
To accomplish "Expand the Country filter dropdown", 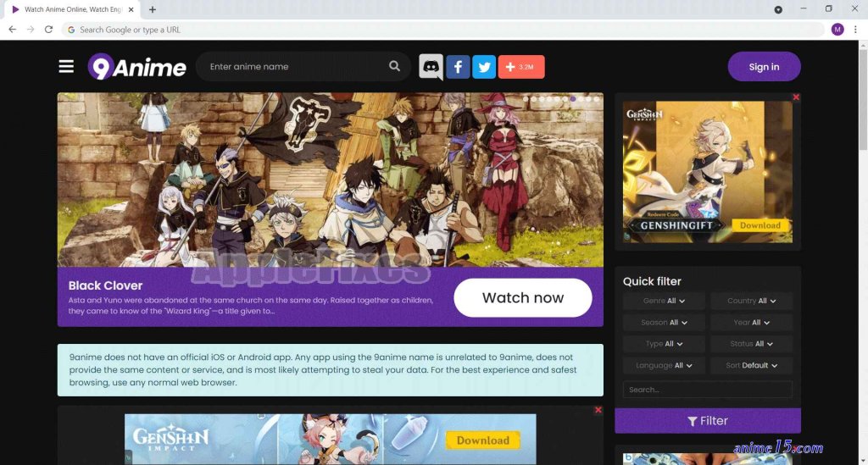I will pyautogui.click(x=751, y=301).
